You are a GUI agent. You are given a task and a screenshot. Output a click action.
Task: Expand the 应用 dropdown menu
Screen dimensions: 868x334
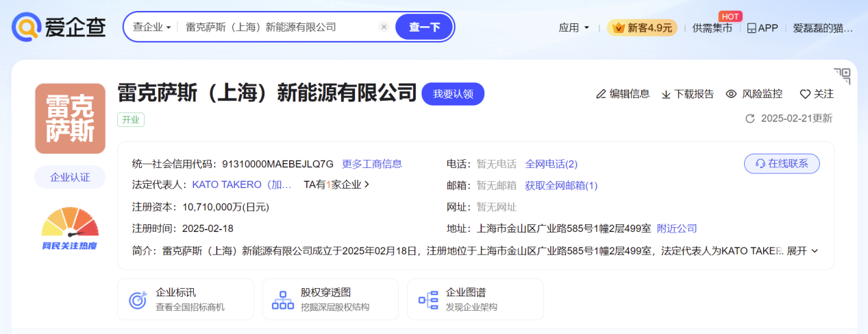574,28
